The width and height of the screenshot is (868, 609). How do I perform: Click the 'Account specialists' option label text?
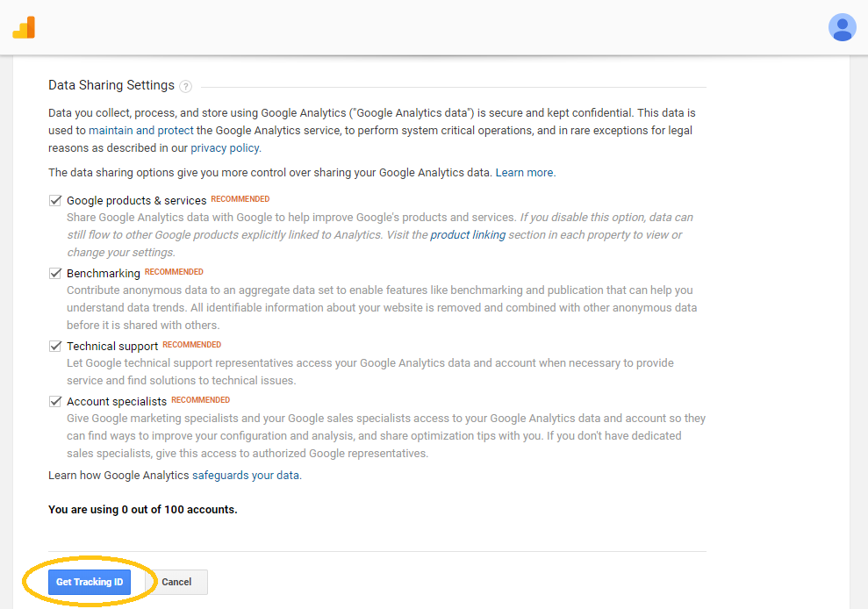click(x=117, y=401)
